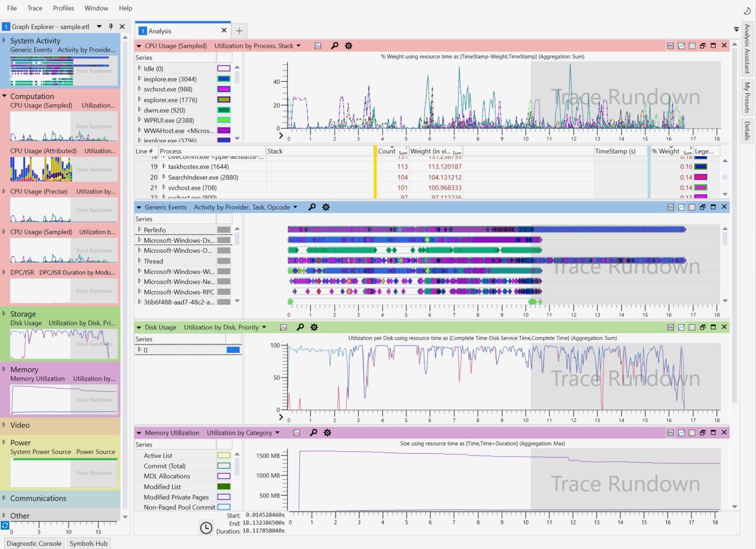Viewport: 756px width, 549px height.
Task: Open the CPU Usage view editor gear
Action: (348, 45)
